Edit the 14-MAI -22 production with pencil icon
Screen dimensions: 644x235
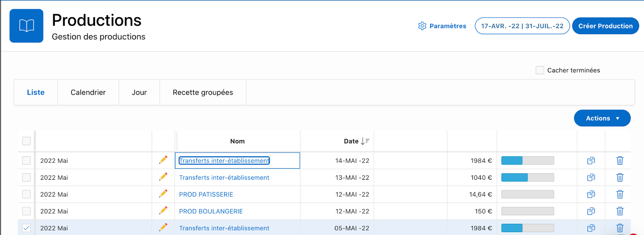[x=163, y=160]
